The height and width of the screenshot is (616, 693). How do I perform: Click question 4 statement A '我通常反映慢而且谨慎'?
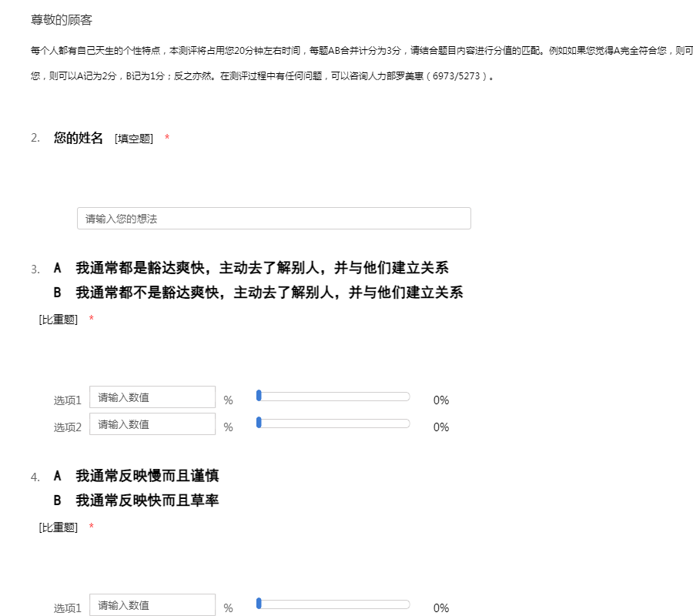[147, 476]
